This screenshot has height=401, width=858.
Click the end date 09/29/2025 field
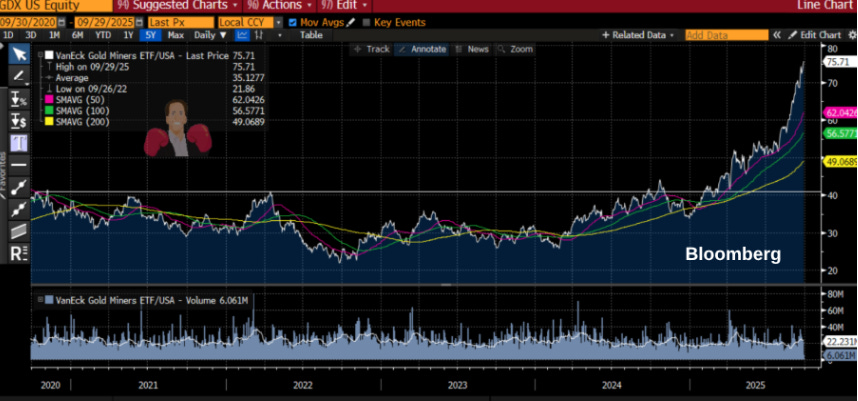[x=105, y=22]
